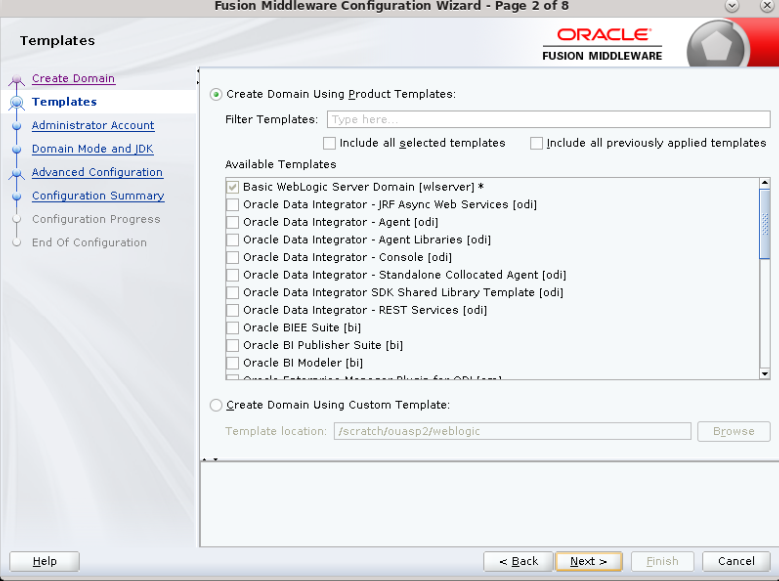Check Oracle Data Integrator - Agent Libraries
Viewport: 779px width, 581px height.
(x=232, y=240)
